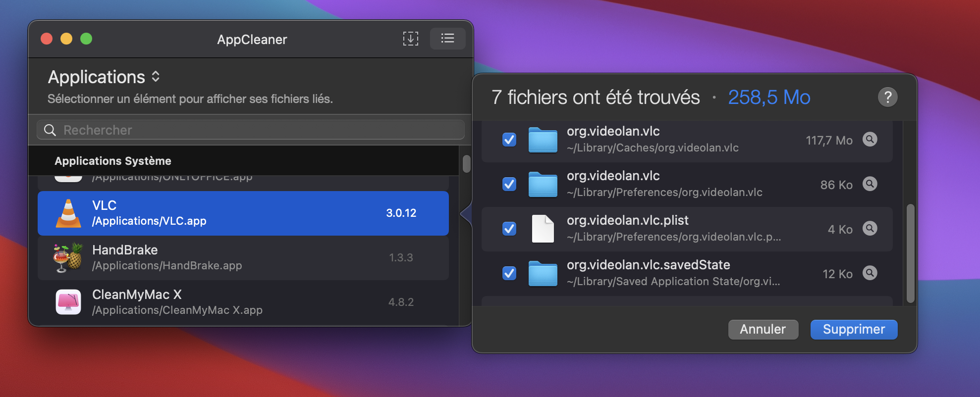
Task: Click the Annuler button
Action: (763, 330)
